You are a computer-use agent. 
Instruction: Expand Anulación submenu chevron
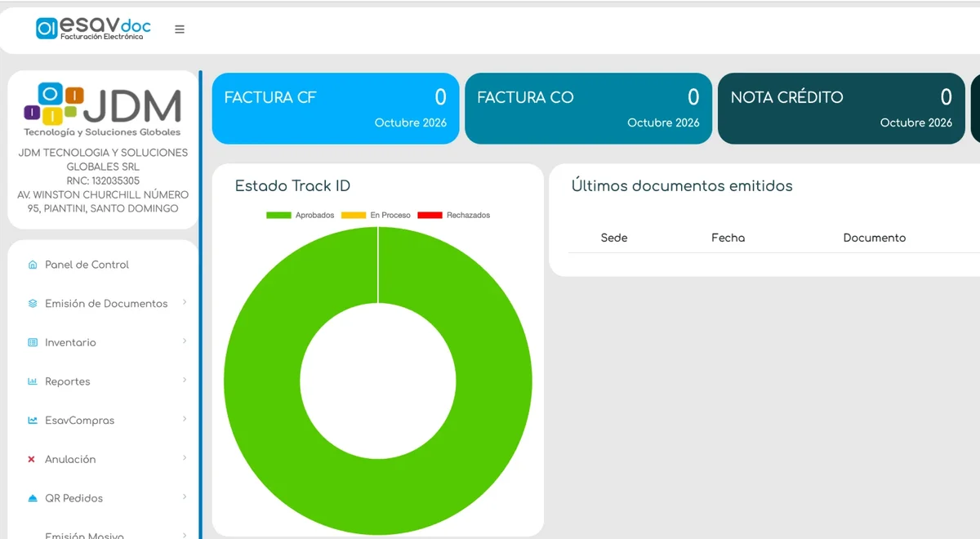(x=185, y=458)
